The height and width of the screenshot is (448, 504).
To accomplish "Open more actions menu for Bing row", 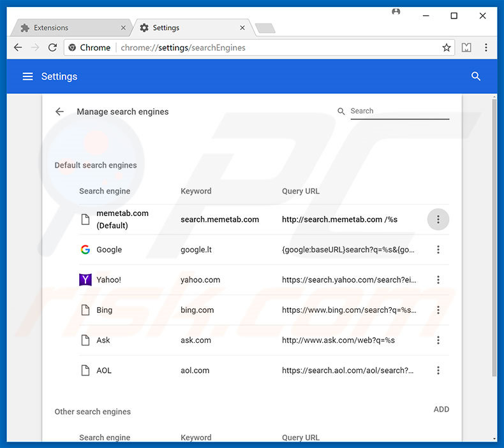I will point(438,310).
